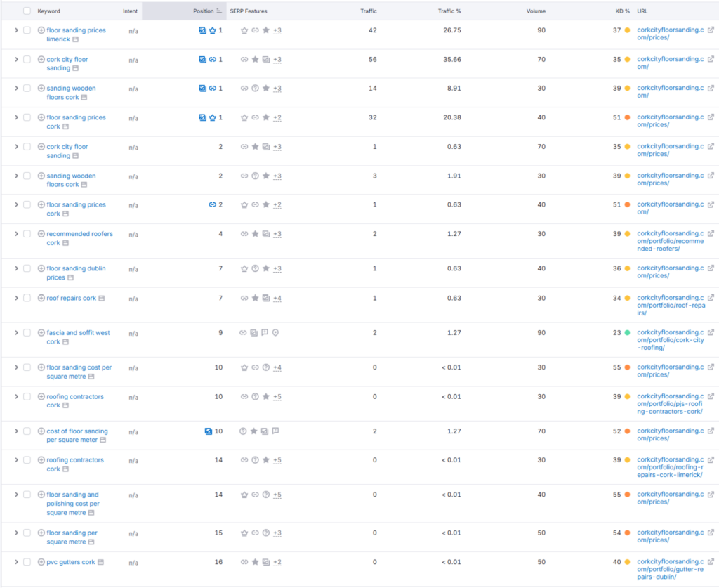Select checkbox for 'pvc gutters cork'
The width and height of the screenshot is (719, 588).
pyautogui.click(x=27, y=562)
